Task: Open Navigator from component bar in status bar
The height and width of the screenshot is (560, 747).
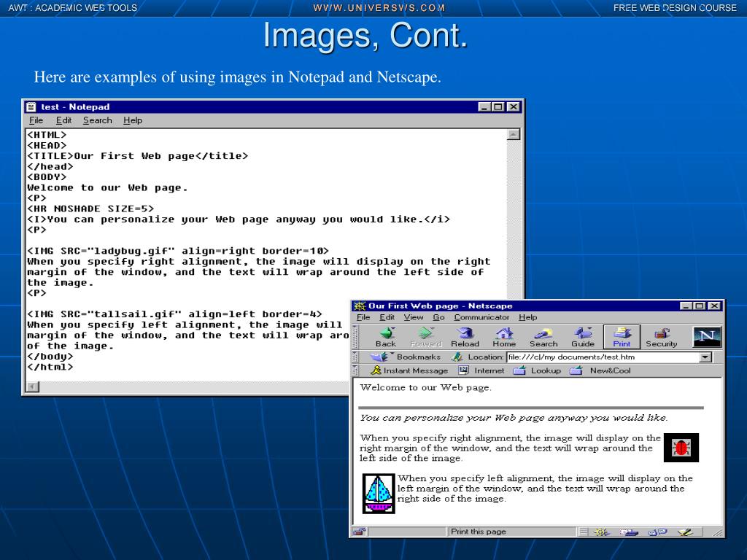Action: (601, 532)
